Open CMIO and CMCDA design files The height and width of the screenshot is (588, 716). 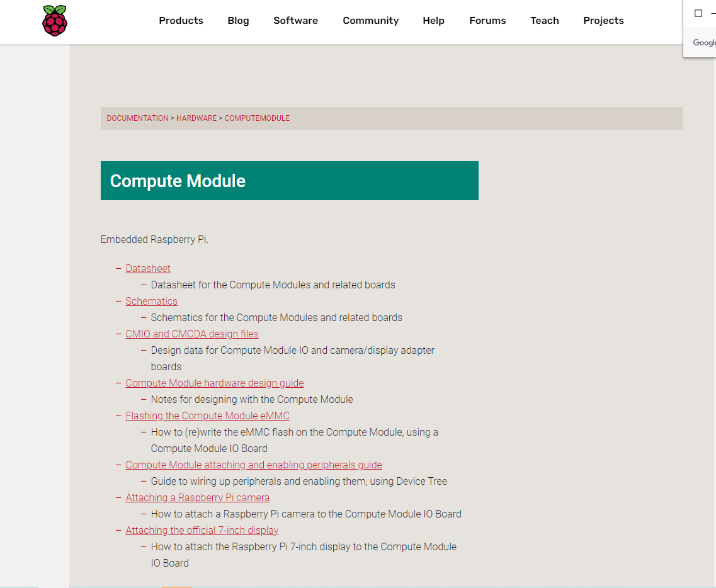point(192,334)
